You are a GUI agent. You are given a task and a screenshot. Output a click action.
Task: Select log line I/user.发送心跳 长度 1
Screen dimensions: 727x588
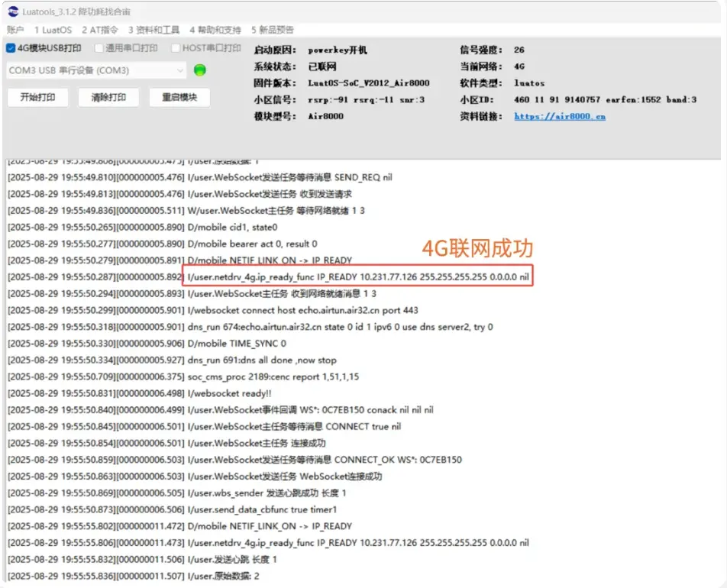click(142, 560)
